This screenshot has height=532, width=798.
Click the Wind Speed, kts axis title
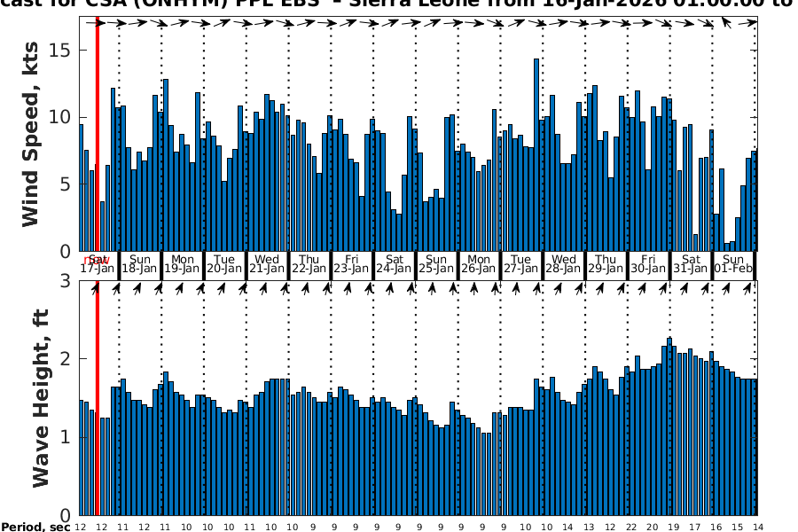[x=31, y=135]
